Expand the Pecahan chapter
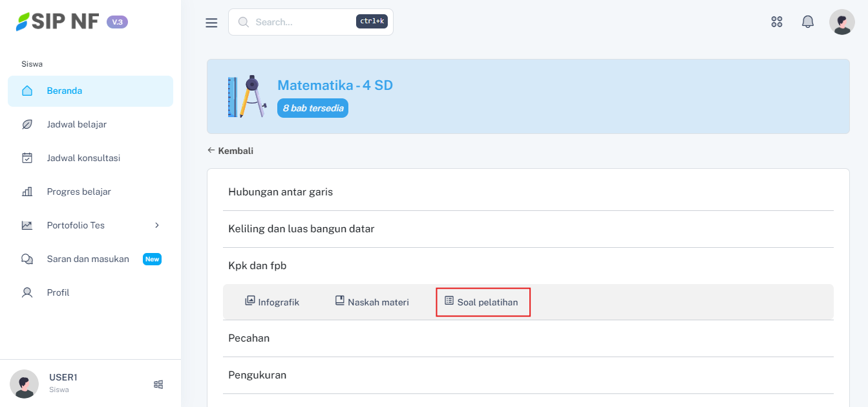Image resolution: width=868 pixels, height=407 pixels. click(249, 338)
